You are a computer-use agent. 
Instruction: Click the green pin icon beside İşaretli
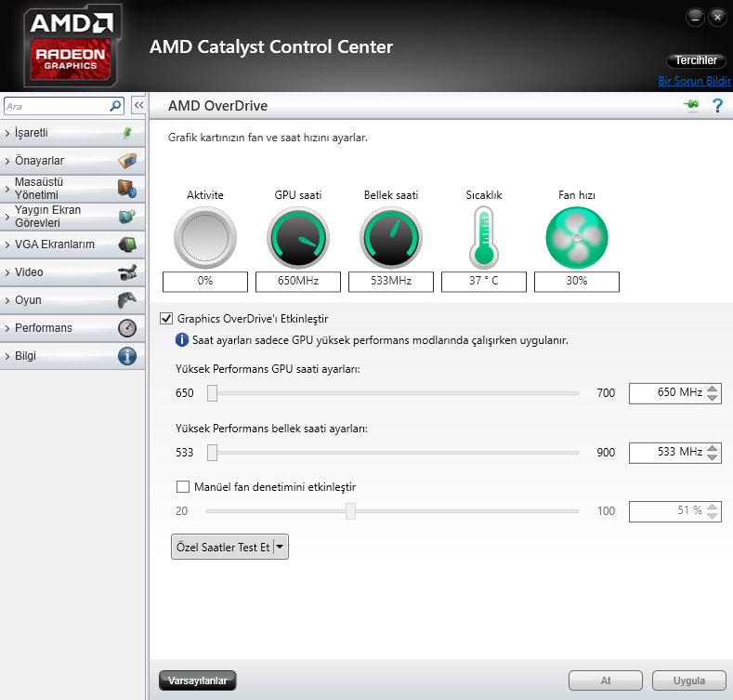(127, 133)
